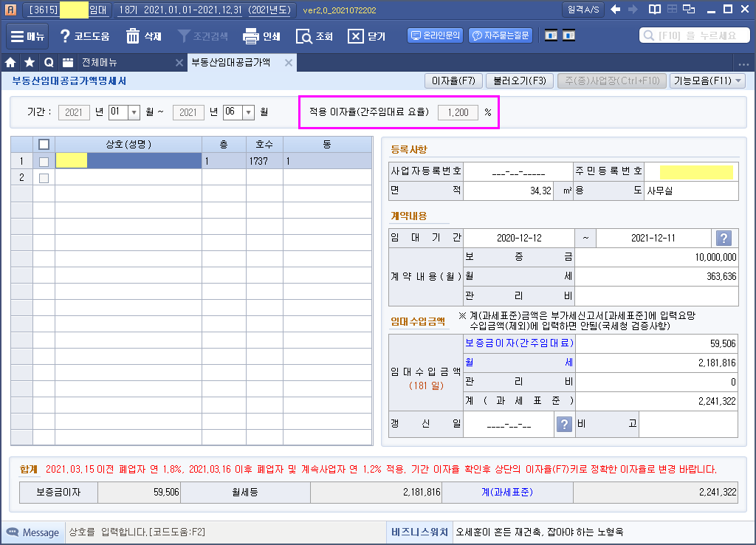Click the lease end date 2021-12-11
The height and width of the screenshot is (545, 756).
[653, 238]
